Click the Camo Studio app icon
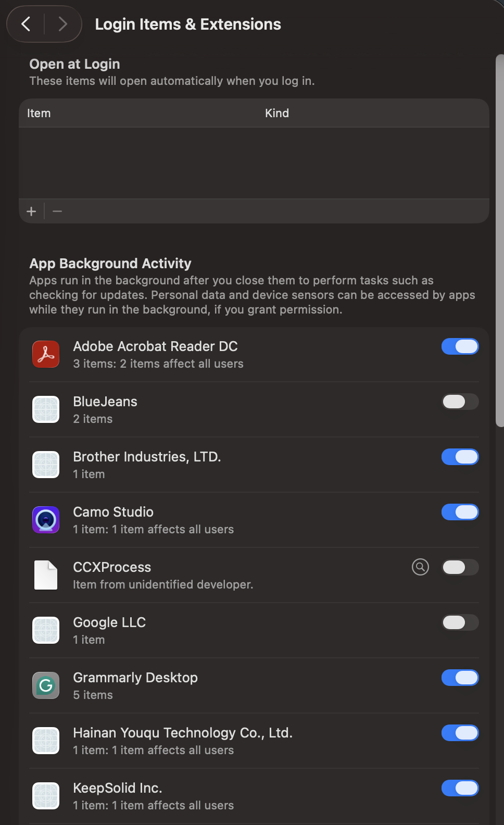 click(x=46, y=520)
